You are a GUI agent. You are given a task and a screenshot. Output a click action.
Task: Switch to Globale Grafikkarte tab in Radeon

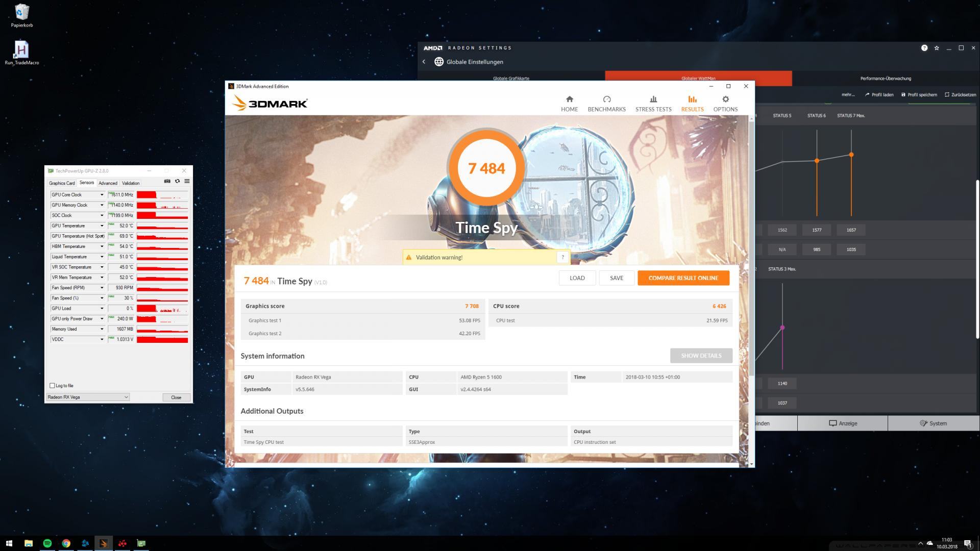pyautogui.click(x=511, y=79)
